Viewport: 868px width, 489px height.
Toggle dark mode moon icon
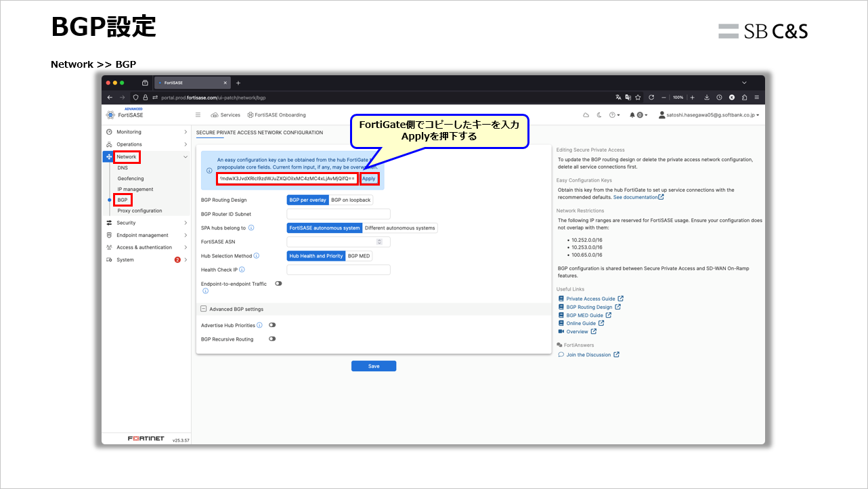click(599, 115)
